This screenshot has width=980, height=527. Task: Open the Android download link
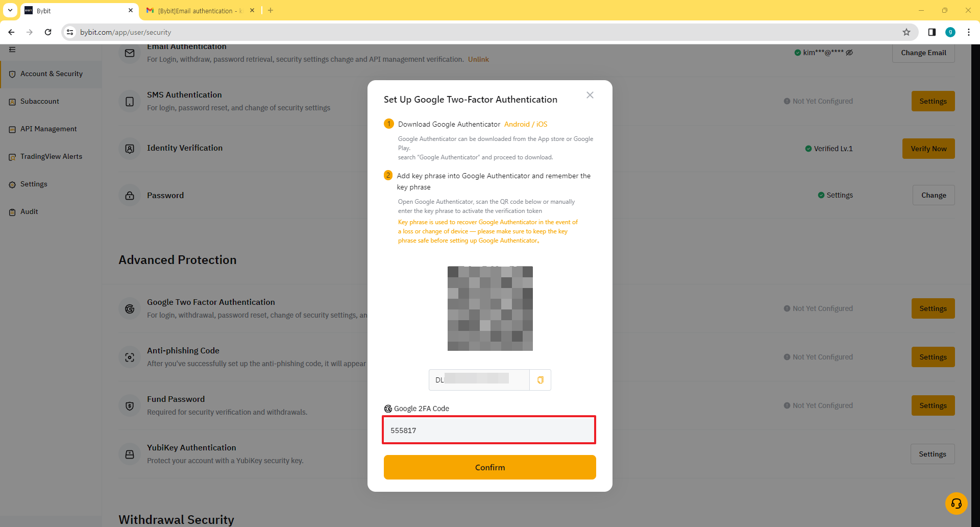tap(517, 124)
